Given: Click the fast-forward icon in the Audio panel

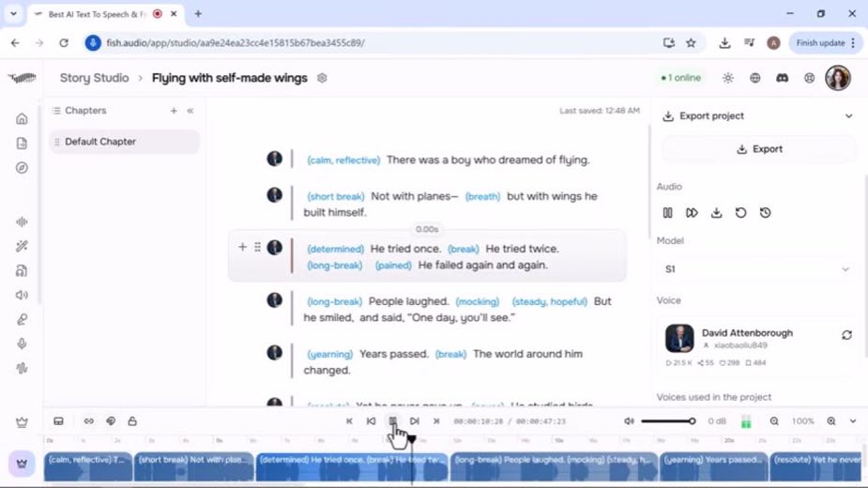Looking at the screenshot, I should (x=692, y=213).
